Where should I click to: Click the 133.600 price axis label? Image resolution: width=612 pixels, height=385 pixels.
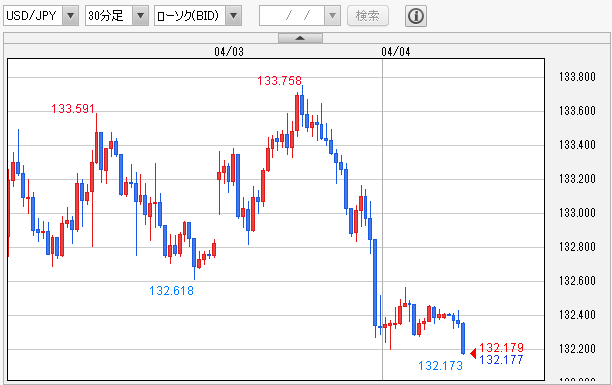pos(577,111)
